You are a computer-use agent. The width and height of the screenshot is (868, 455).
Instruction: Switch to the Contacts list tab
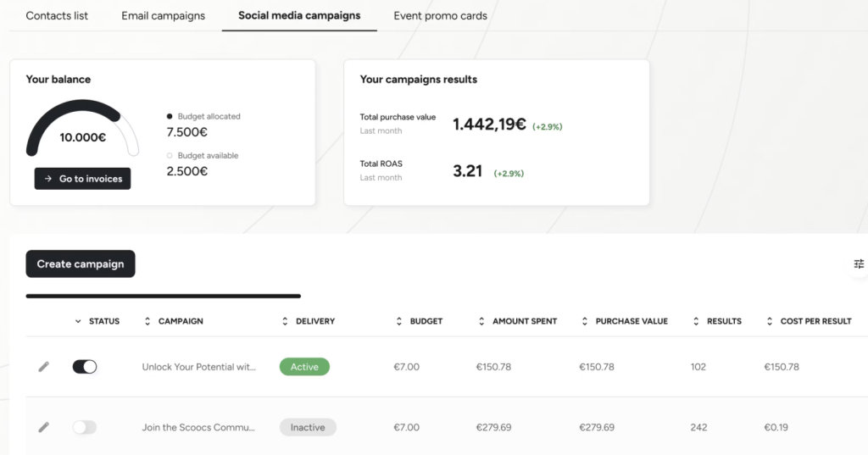tap(57, 15)
